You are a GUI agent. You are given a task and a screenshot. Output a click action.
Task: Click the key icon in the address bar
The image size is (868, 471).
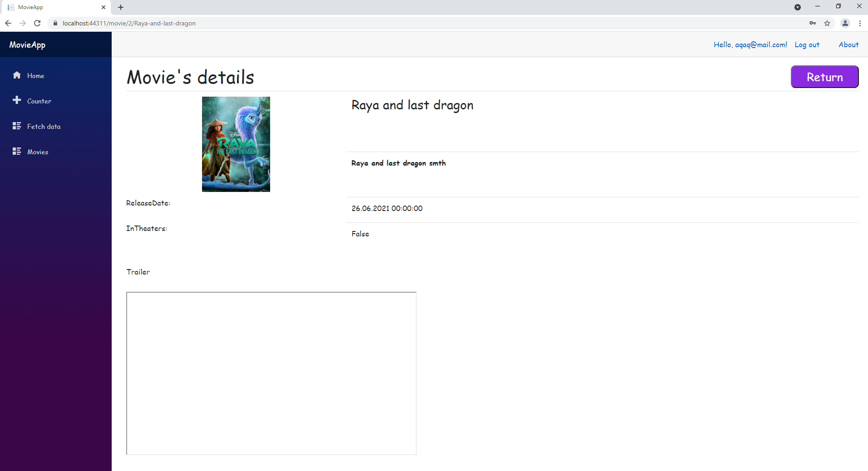click(x=813, y=23)
